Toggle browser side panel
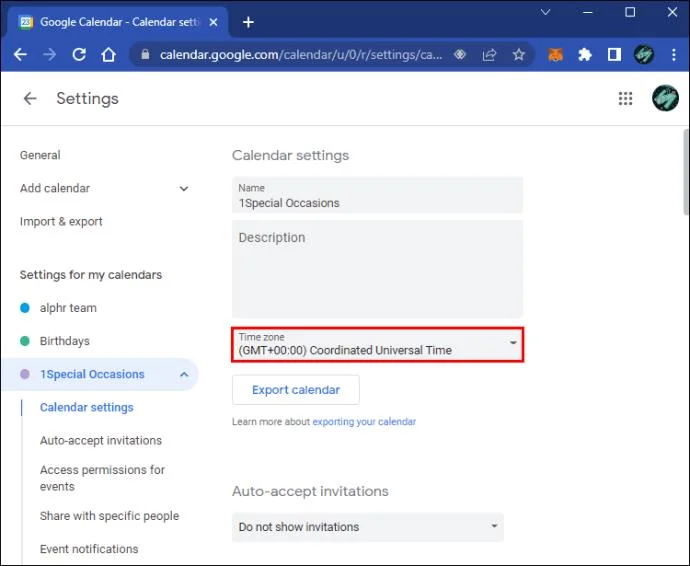The image size is (690, 566). [614, 55]
